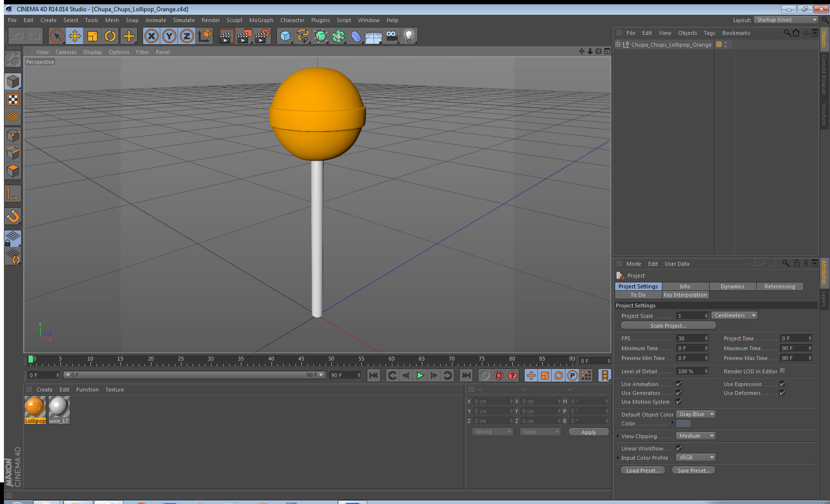Screen dimensions: 830x504
Task: Toggle Y axis lock
Action: pos(169,36)
